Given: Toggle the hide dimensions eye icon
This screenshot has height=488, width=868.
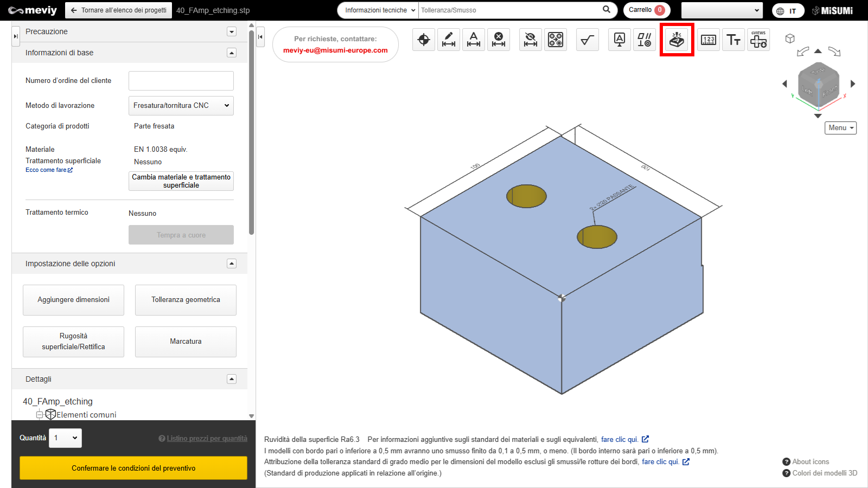Looking at the screenshot, I should [x=531, y=40].
